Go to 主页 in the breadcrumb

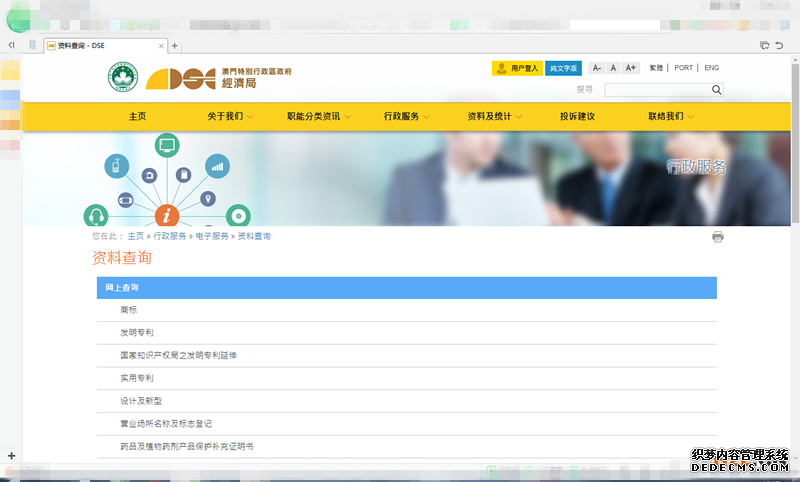pos(136,236)
